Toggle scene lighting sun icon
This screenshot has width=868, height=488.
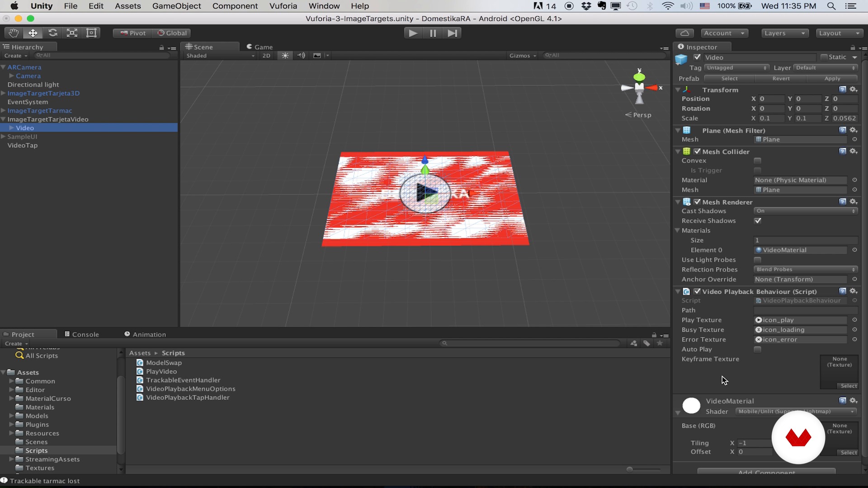click(x=285, y=56)
